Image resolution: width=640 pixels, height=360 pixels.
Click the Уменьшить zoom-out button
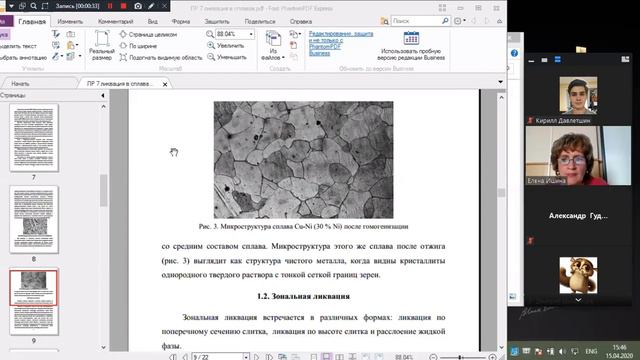point(227,57)
